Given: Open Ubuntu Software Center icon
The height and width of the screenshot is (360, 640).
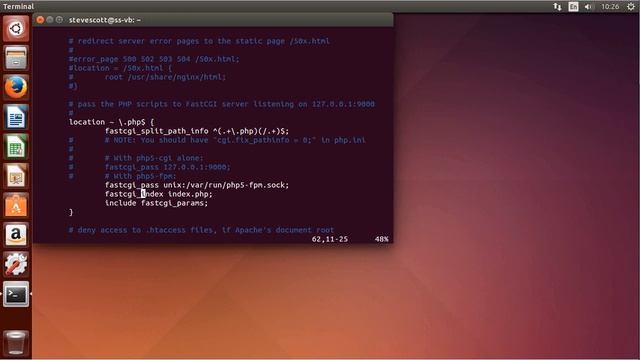Looking at the screenshot, I should coord(16,205).
